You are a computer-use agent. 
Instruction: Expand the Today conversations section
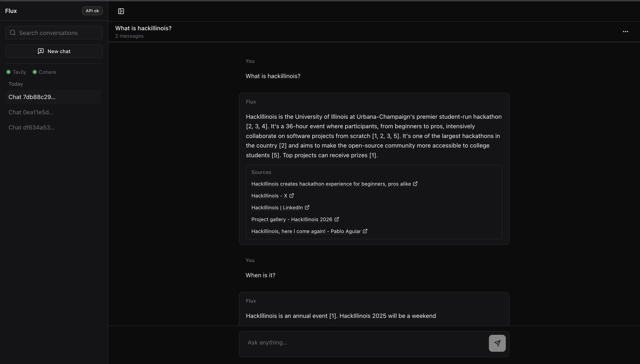coord(16,84)
